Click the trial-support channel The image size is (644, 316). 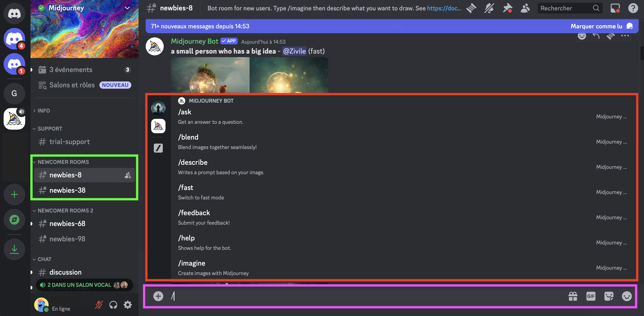(69, 141)
